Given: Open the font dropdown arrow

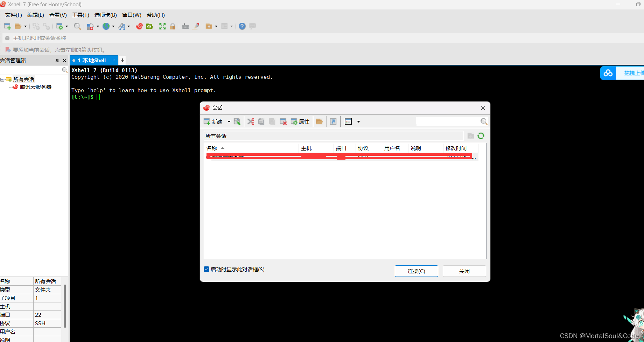Looking at the screenshot, I should point(128,26).
